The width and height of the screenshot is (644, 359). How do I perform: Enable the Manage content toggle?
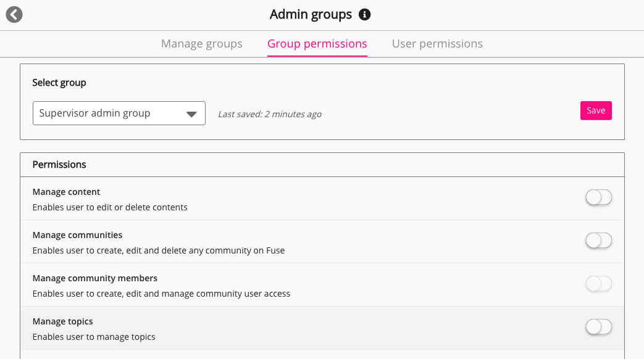pyautogui.click(x=598, y=197)
